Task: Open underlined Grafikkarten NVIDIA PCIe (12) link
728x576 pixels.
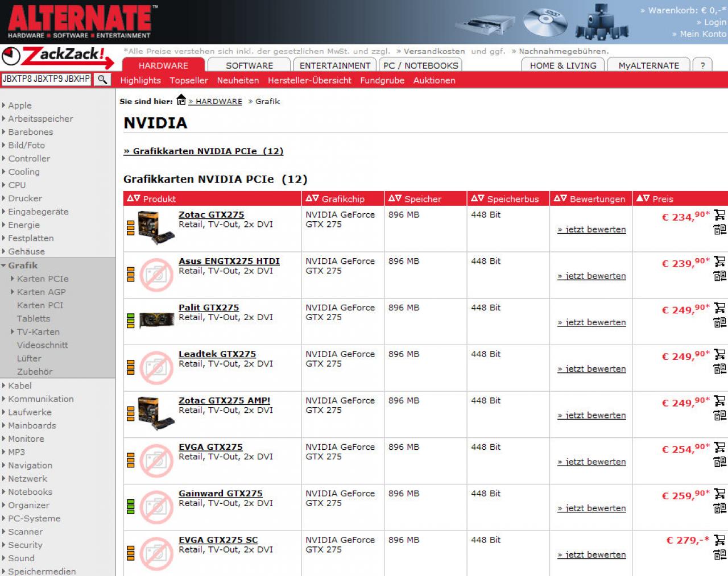Action: tap(204, 151)
